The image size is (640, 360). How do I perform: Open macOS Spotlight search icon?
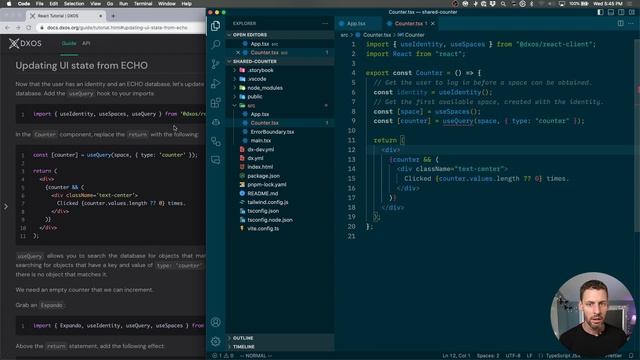[x=503, y=4]
